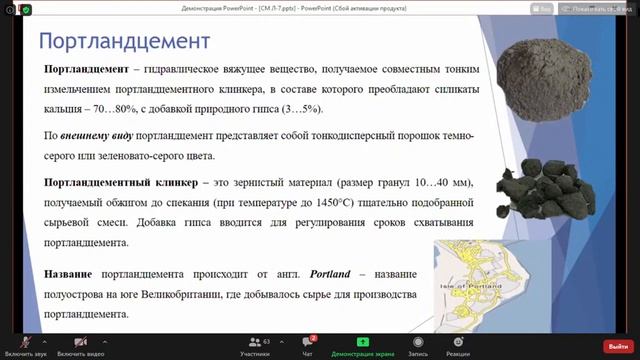The height and width of the screenshot is (360, 640).
Task: Turn on video camera in Zoom
Action: point(80,346)
